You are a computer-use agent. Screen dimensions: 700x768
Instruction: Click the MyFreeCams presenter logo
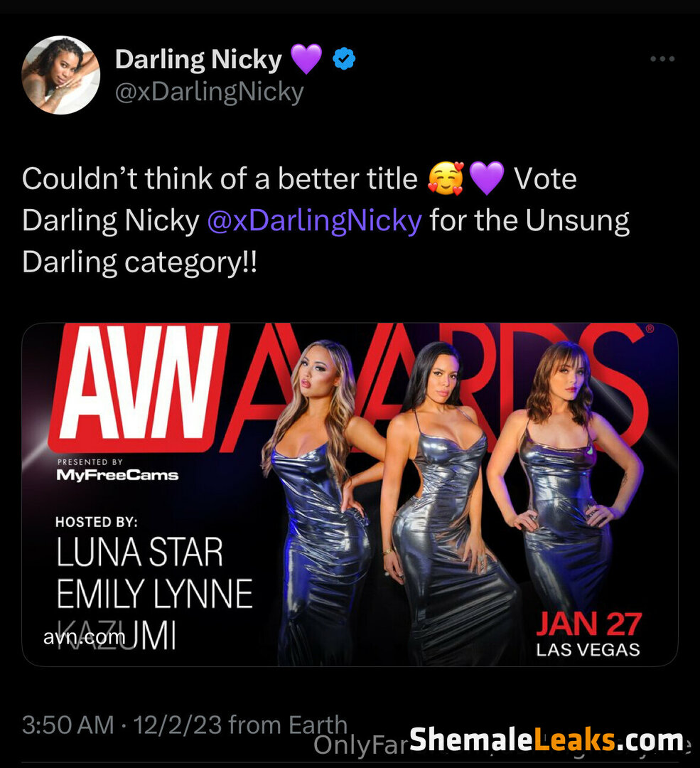pyautogui.click(x=117, y=475)
